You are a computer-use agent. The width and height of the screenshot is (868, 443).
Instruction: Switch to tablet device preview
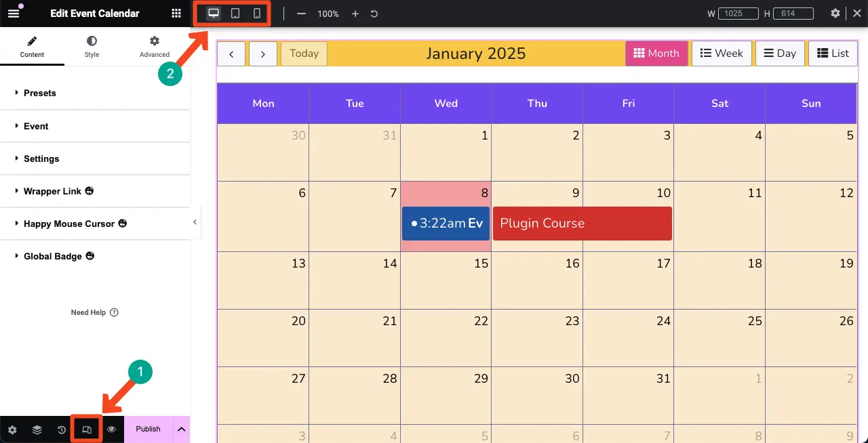[235, 14]
